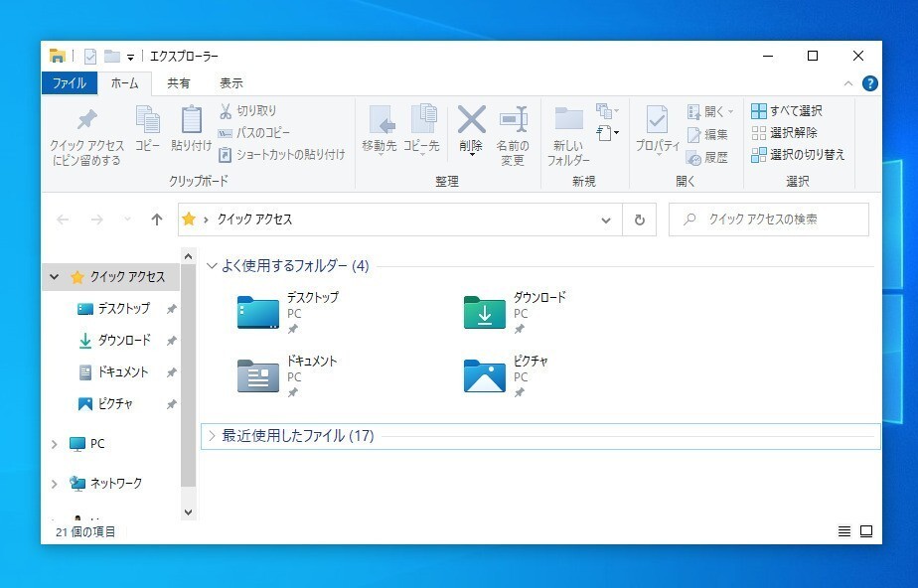This screenshot has height=588, width=918.
Task: Open プロパティ from the ribbon
Action: point(657,120)
